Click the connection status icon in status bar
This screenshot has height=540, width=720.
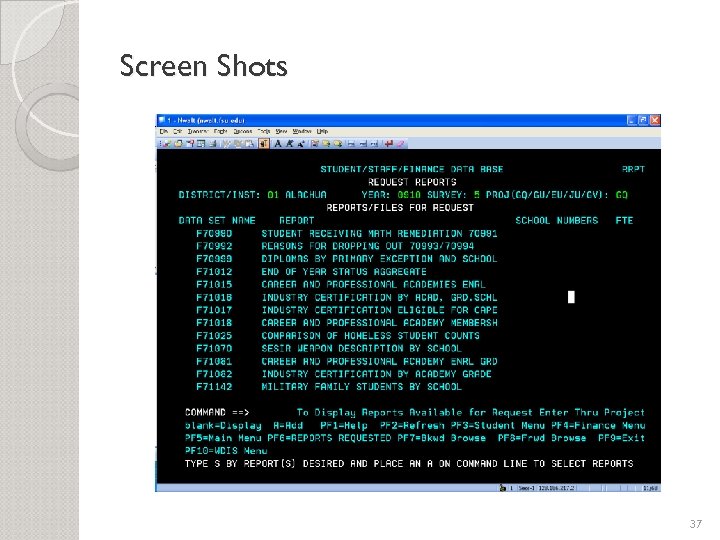click(x=503, y=488)
